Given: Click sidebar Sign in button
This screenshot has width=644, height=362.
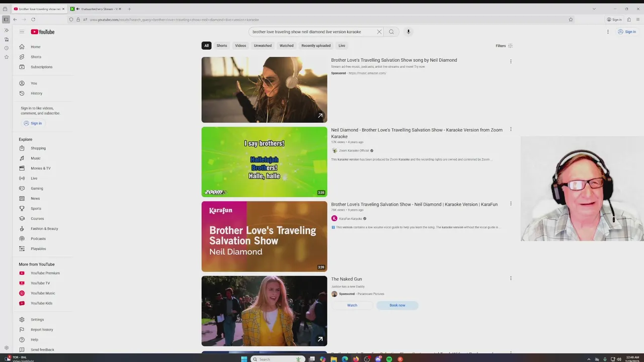Looking at the screenshot, I should [x=32, y=123].
